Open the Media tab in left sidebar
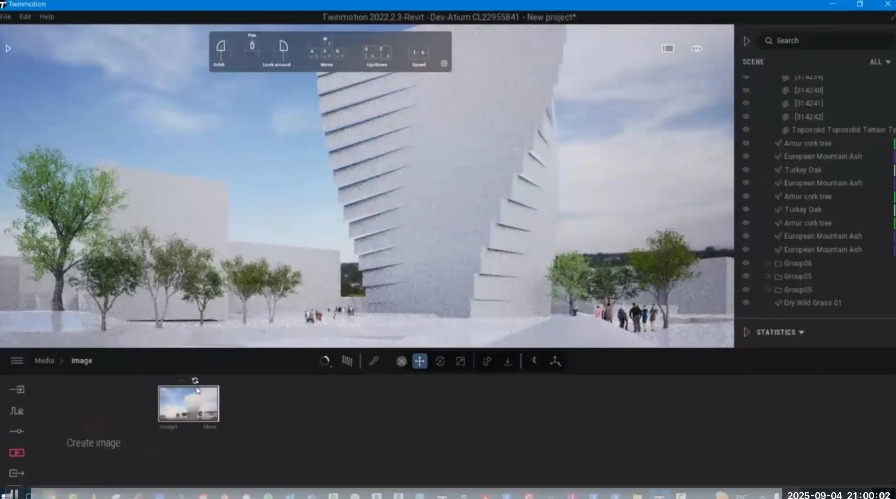 pos(17,453)
